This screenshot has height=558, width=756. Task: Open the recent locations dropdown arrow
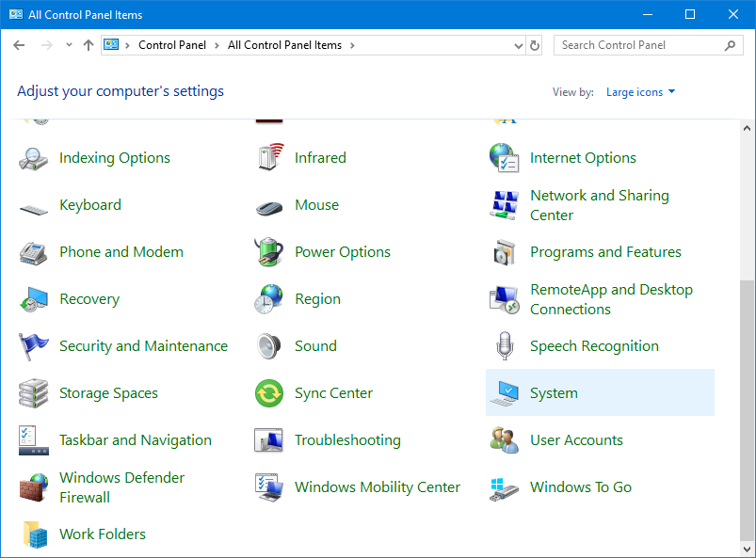coord(69,45)
